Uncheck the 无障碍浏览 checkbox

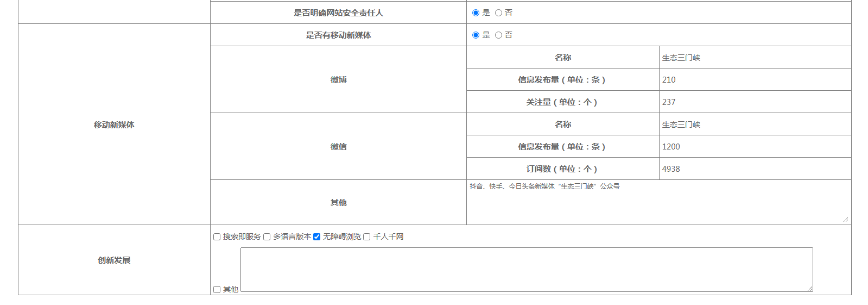click(316, 236)
